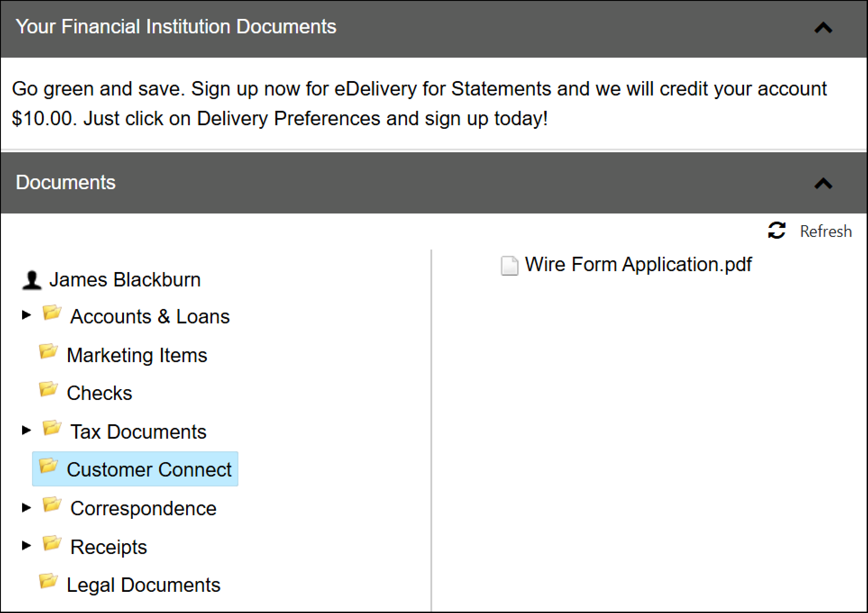868x613 pixels.
Task: Collapse the Your Financial Institution Documents panel
Action: [823, 28]
